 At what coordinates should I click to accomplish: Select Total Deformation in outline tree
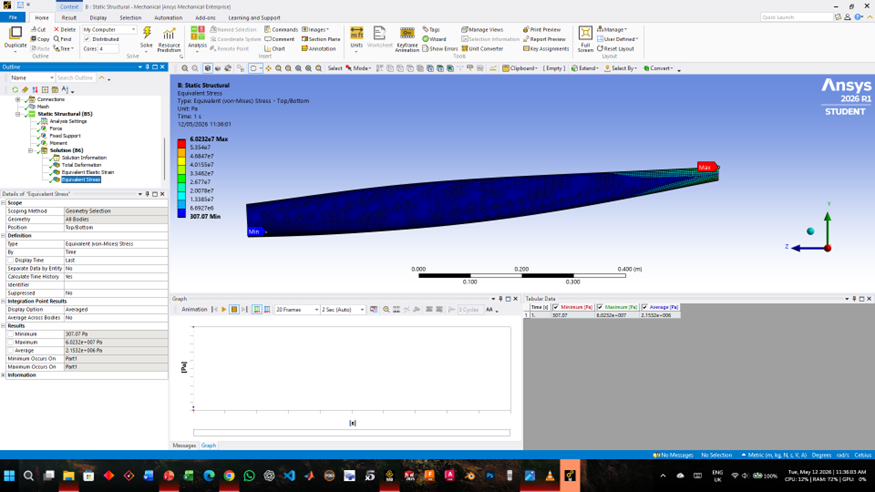tap(81, 165)
